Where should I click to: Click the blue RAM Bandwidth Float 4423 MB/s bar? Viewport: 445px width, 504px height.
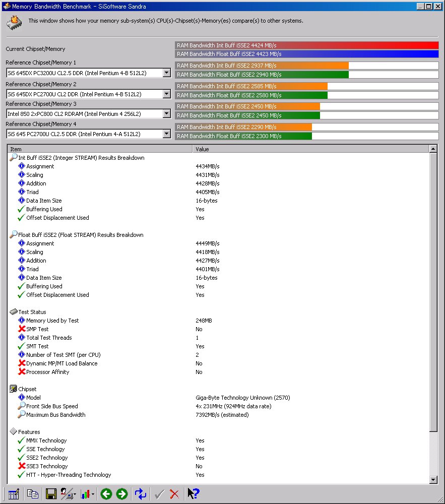[x=307, y=54]
